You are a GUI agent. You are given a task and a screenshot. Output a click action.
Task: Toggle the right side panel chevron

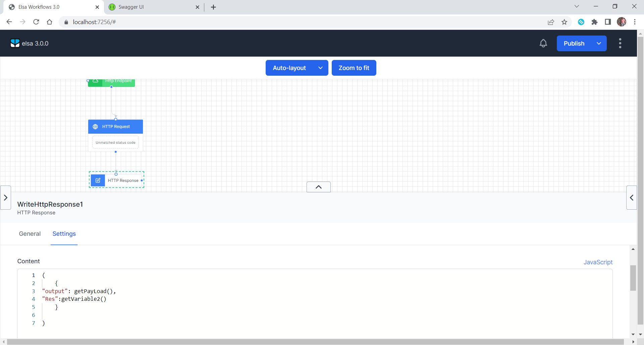point(632,198)
